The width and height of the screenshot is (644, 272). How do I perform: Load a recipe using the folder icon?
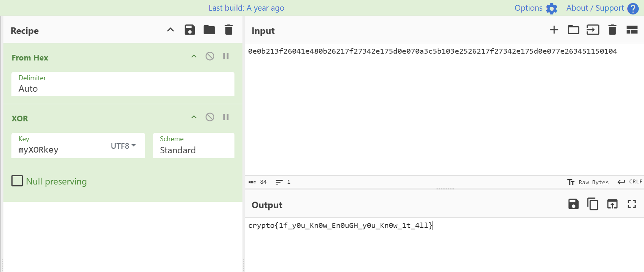pyautogui.click(x=209, y=30)
